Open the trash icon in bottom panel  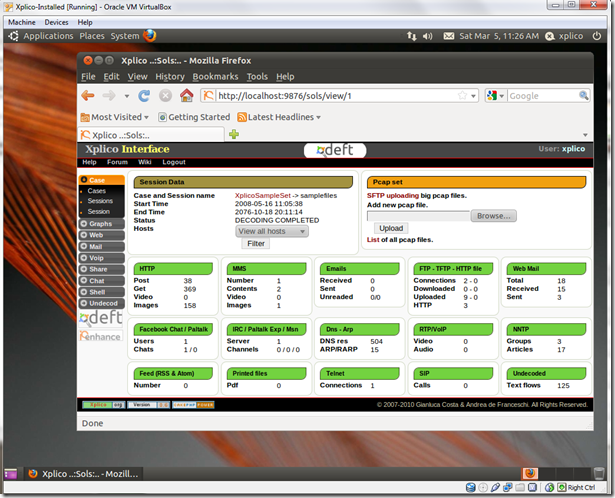click(x=599, y=474)
